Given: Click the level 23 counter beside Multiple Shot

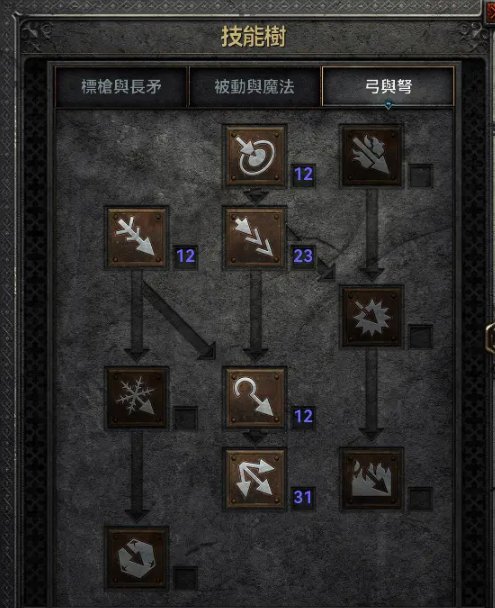Looking at the screenshot, I should coord(303,256).
